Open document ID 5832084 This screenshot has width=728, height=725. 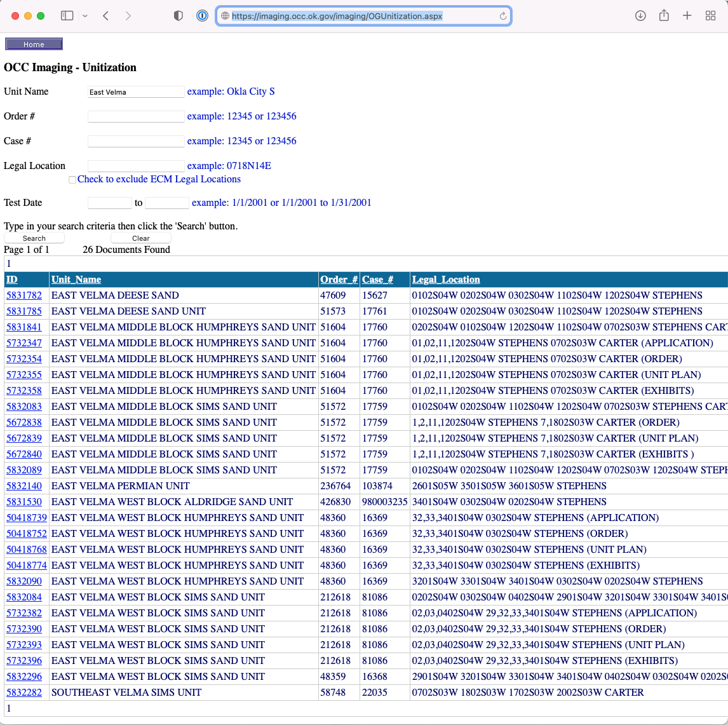[24, 597]
